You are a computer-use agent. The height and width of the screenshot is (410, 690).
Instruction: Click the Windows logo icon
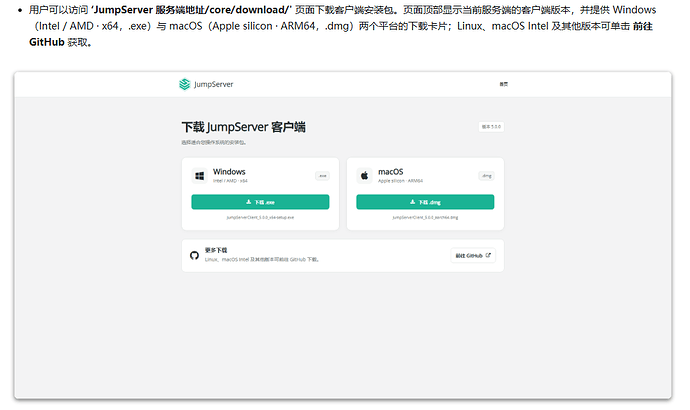[x=199, y=176]
